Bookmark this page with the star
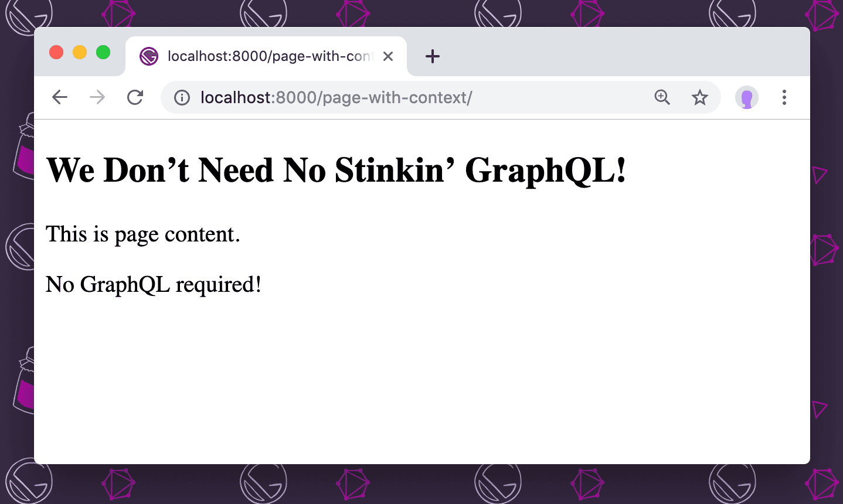 (699, 97)
